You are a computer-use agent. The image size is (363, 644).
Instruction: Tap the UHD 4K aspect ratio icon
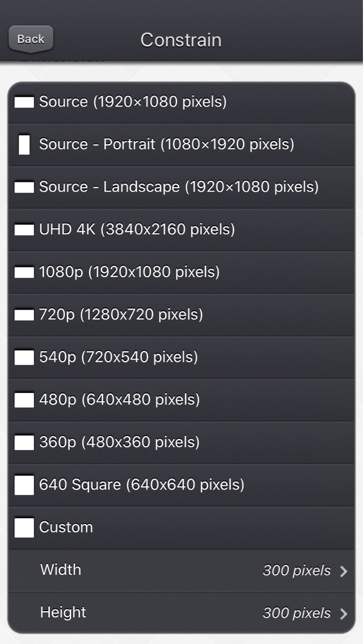24,230
